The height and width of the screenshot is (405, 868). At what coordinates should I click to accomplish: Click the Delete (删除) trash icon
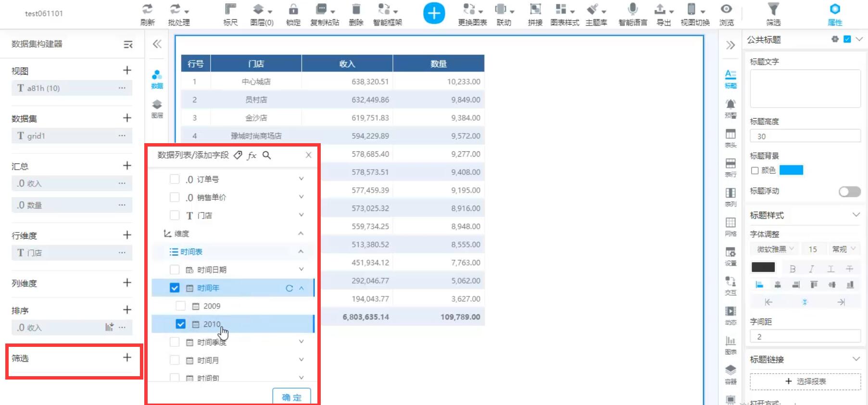pyautogui.click(x=356, y=14)
